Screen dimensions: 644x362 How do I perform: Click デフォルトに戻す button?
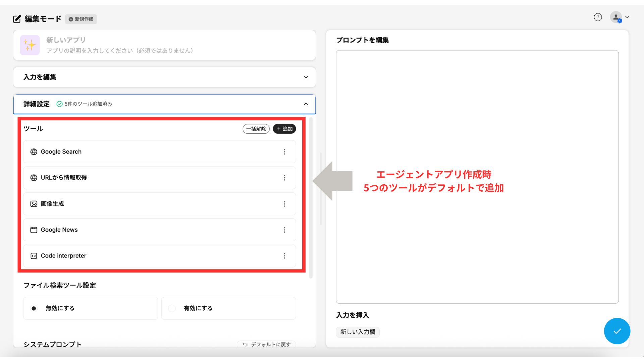tap(267, 344)
